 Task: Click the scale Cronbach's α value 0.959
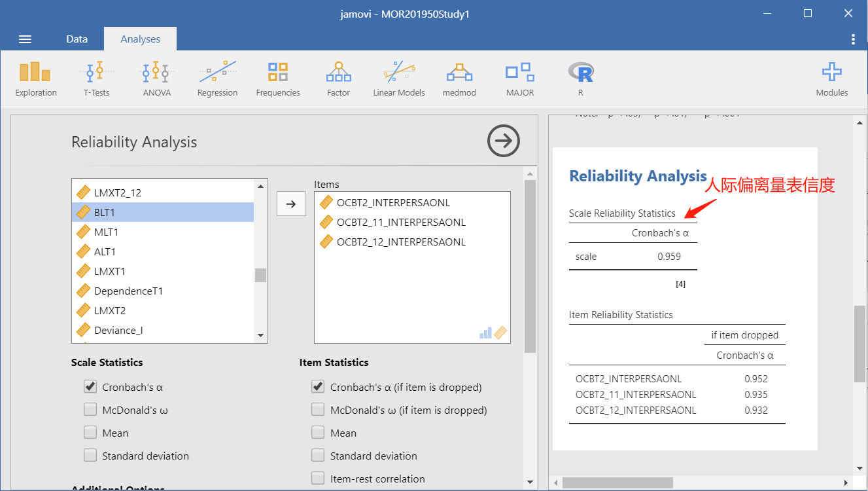[669, 257]
